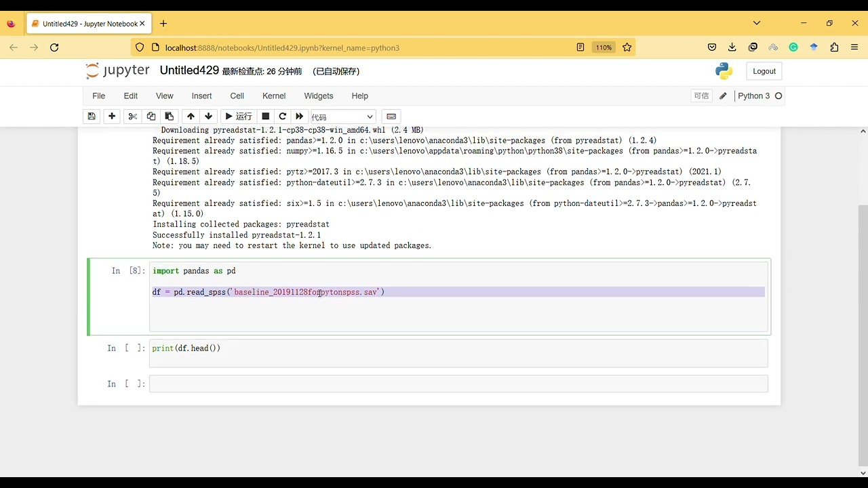Run the selected cell using 运行 button
The height and width of the screenshot is (488, 868).
pyautogui.click(x=238, y=117)
